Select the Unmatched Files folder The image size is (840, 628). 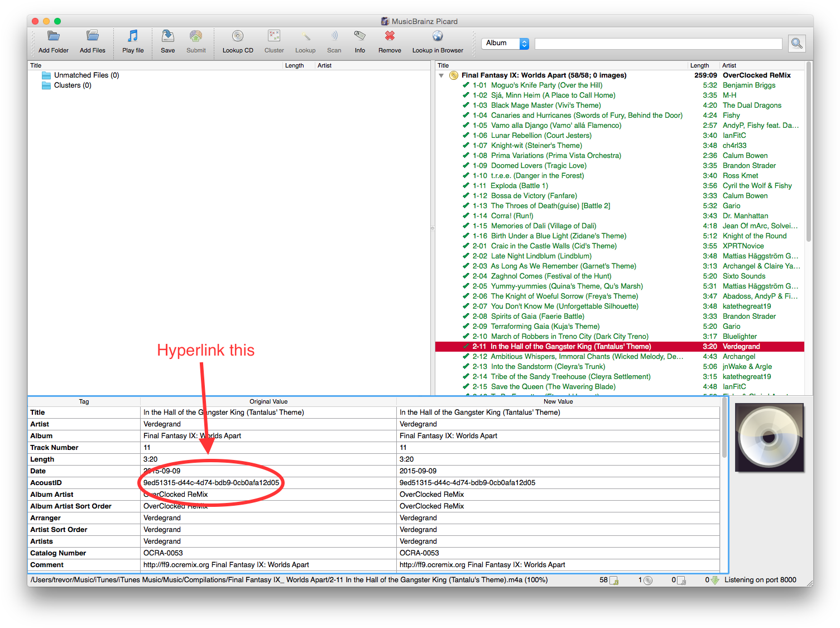[86, 75]
